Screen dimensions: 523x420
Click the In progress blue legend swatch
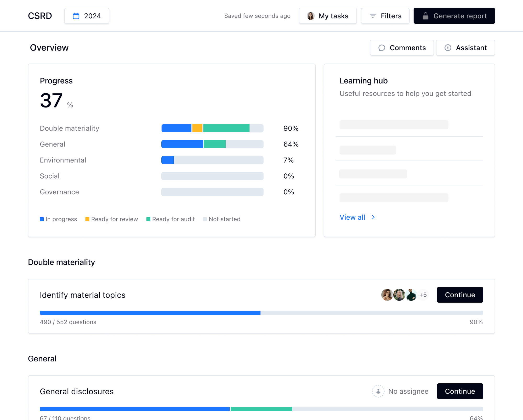[42, 219]
